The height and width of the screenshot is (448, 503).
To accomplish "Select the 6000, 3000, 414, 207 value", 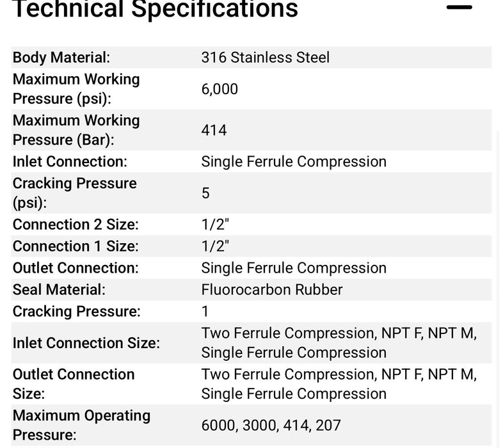I will [x=271, y=425].
